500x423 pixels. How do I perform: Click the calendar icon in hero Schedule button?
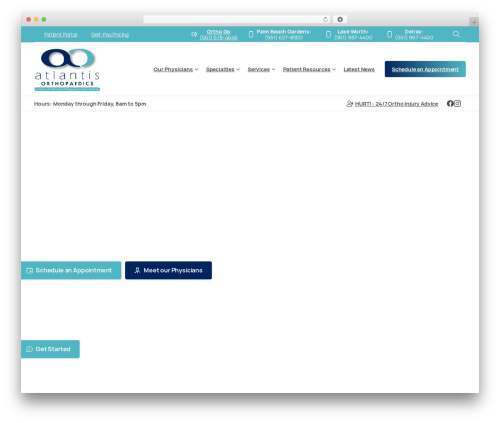pyautogui.click(x=30, y=270)
